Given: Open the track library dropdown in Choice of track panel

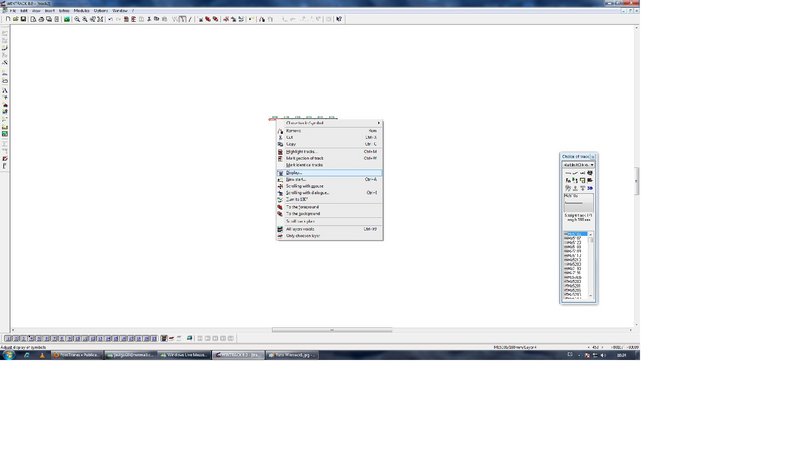Looking at the screenshot, I should tap(579, 165).
